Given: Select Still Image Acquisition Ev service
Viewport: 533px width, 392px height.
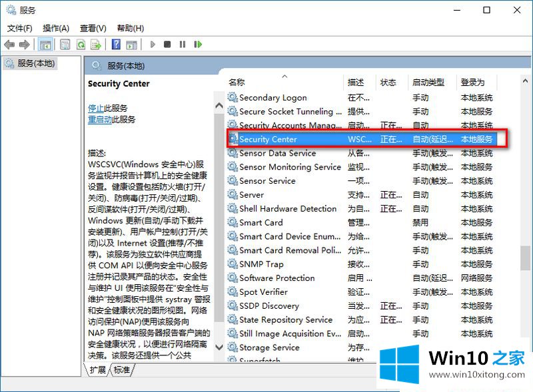Looking at the screenshot, I should [290, 333].
